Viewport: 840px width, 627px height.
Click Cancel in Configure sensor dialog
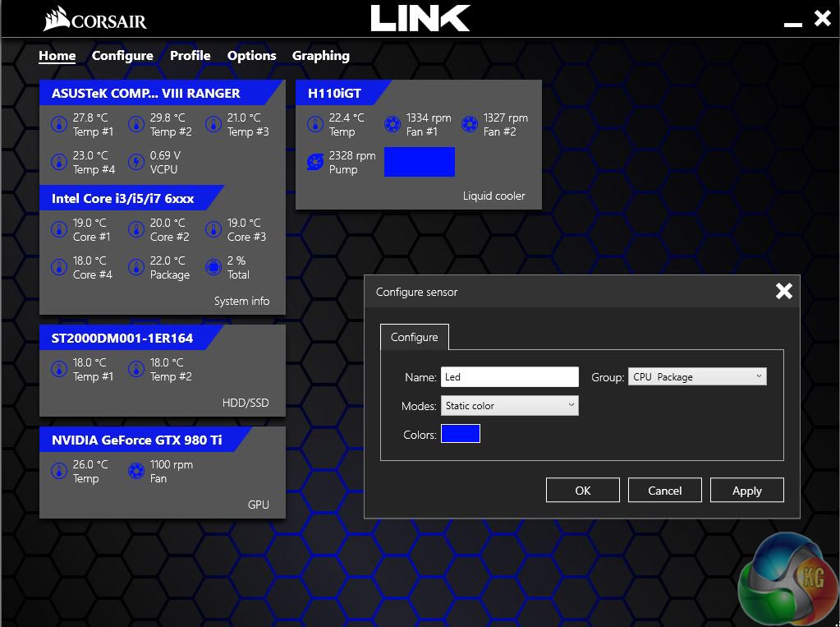pyautogui.click(x=664, y=490)
